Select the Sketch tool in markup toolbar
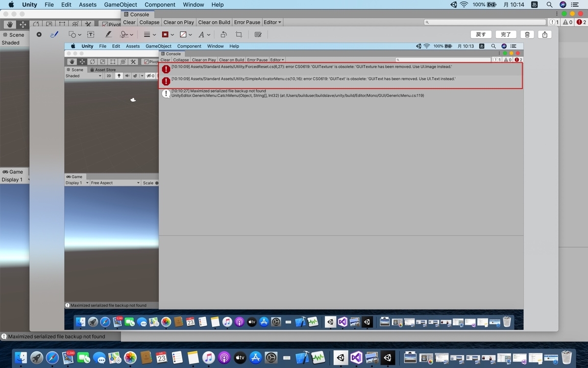 [39, 35]
